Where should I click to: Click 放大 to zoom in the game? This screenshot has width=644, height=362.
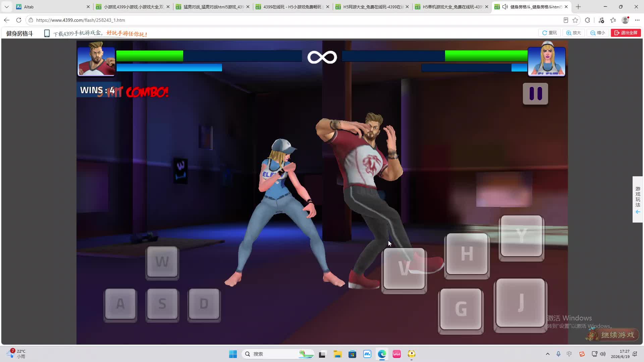click(574, 33)
